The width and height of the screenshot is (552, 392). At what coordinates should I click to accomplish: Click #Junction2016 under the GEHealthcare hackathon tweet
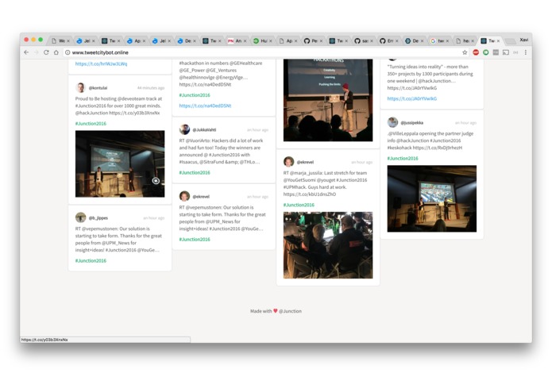[195, 95]
